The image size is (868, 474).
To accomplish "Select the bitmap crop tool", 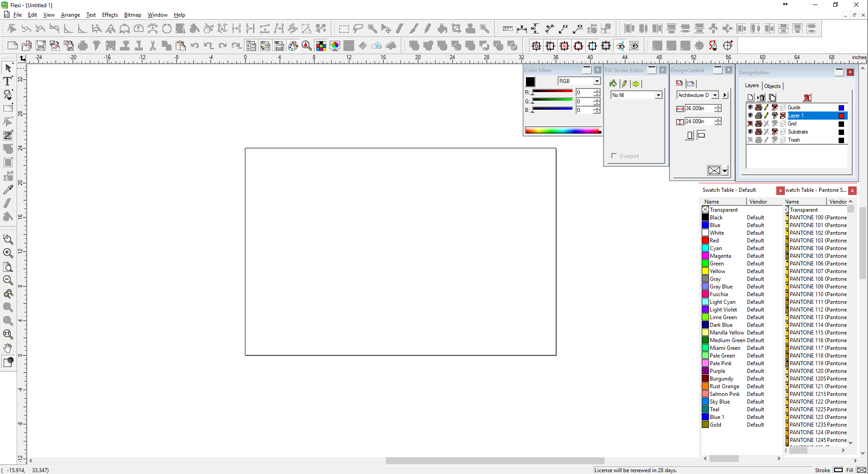I will click(456, 29).
